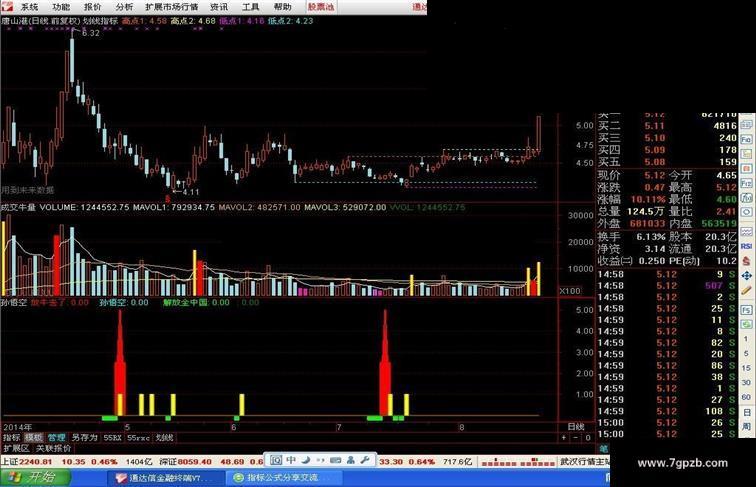Open the Windows 开始 Start button
756x487 pixels.
pyautogui.click(x=35, y=477)
